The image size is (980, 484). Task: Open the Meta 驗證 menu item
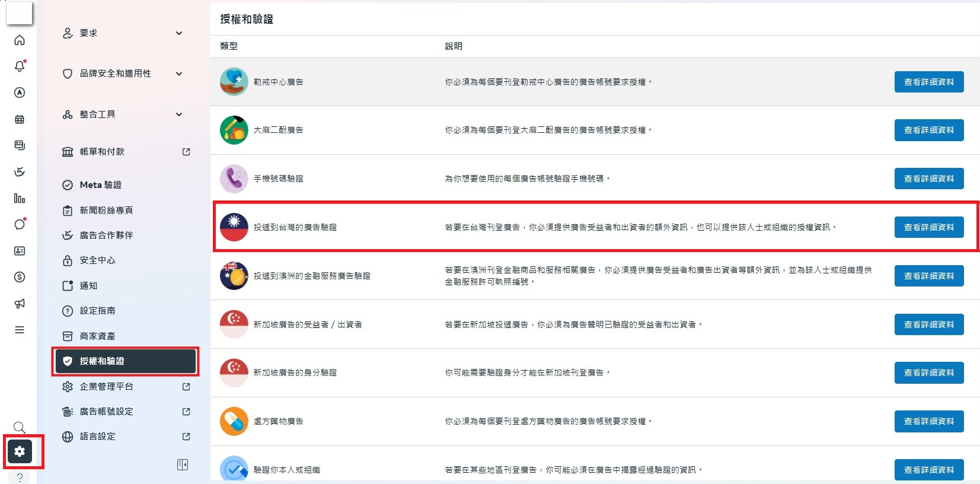(100, 185)
